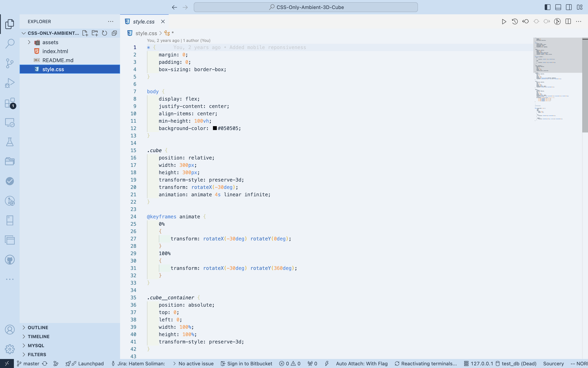Screen dimensions: 588x368
Task: Open index.html in file tree
Action: pos(70,51)
